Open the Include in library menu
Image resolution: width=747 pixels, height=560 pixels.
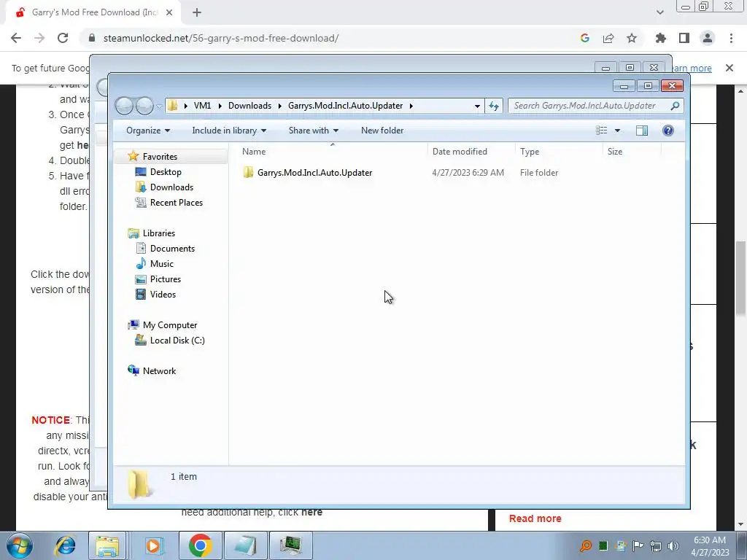(229, 131)
